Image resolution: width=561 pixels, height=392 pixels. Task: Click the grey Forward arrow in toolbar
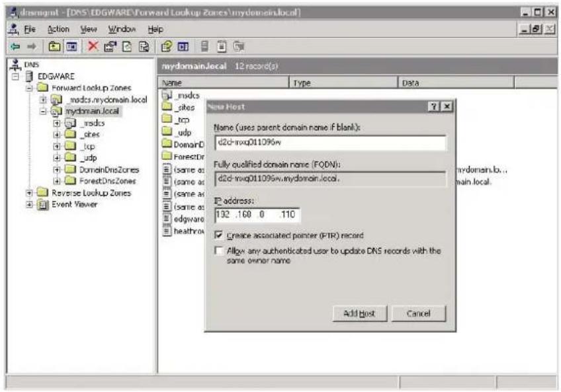click(x=32, y=46)
